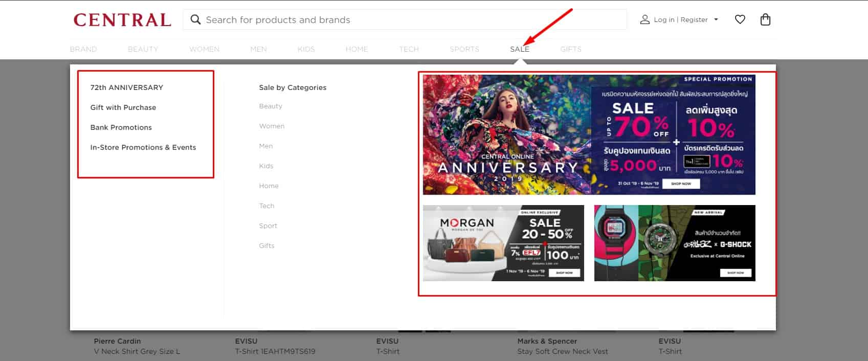Open the WOMEN menu
868x361 pixels.
204,49
